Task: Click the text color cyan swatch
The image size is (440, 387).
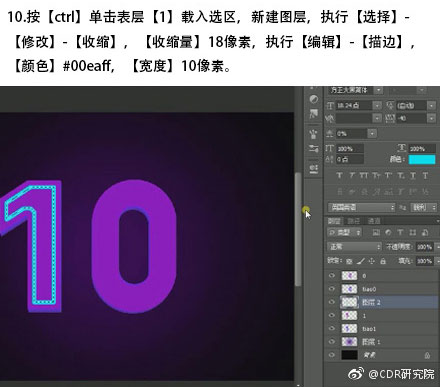Action: coord(422,159)
